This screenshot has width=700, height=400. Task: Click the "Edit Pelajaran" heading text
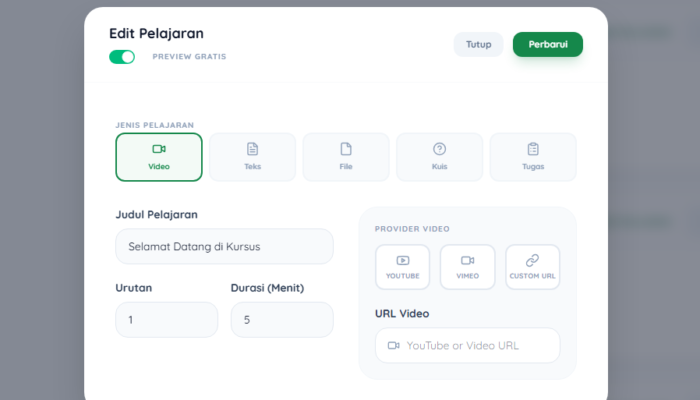tap(156, 33)
